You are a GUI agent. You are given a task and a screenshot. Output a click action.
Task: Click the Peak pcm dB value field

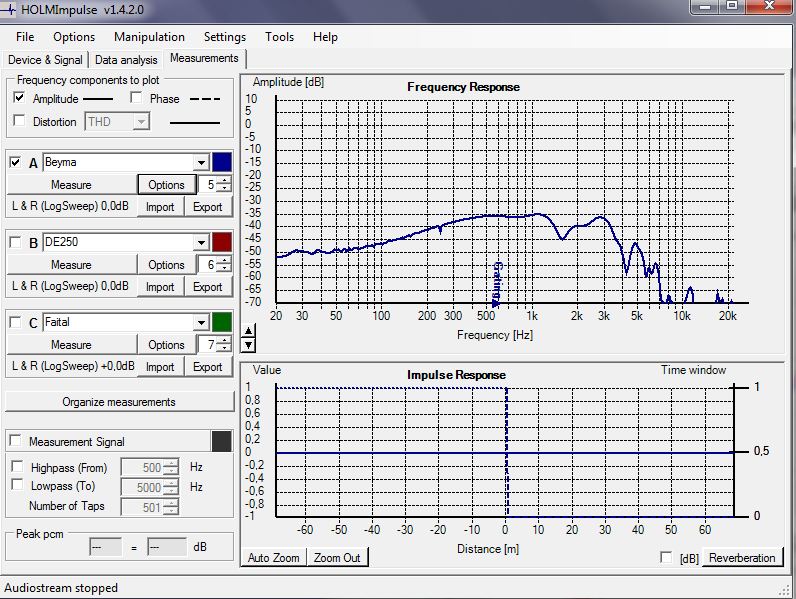(167, 547)
